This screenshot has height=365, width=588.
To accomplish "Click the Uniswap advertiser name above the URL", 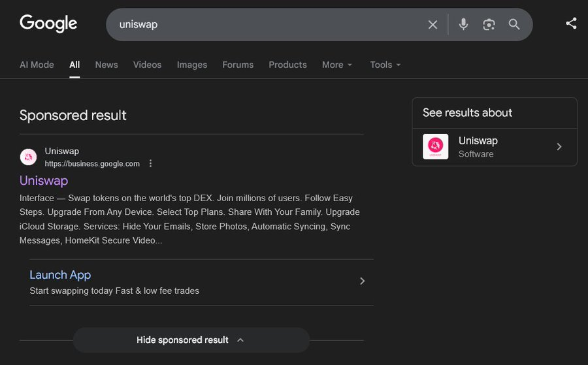I will (x=62, y=151).
